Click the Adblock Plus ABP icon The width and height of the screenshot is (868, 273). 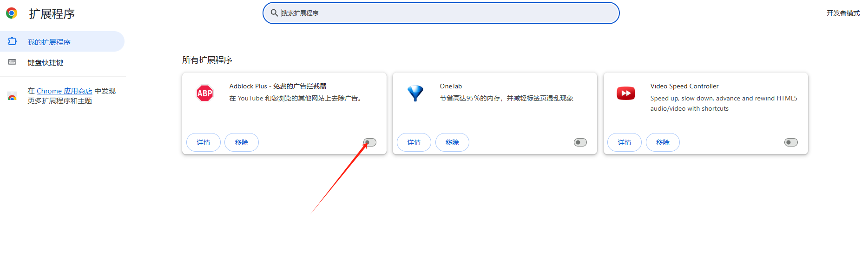204,93
